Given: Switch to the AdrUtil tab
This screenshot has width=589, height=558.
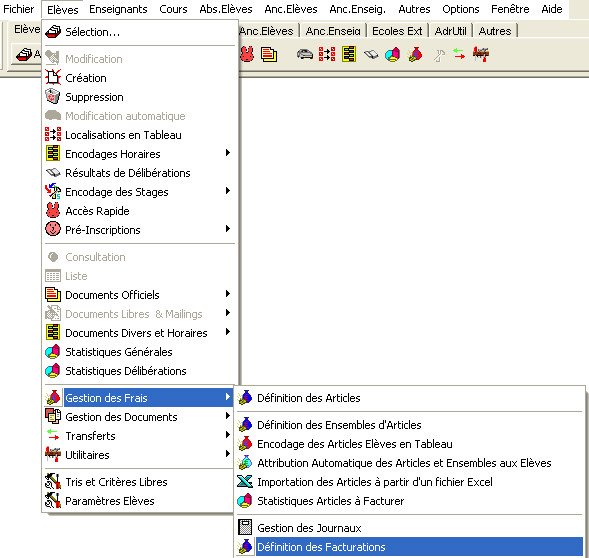Looking at the screenshot, I should [450, 31].
